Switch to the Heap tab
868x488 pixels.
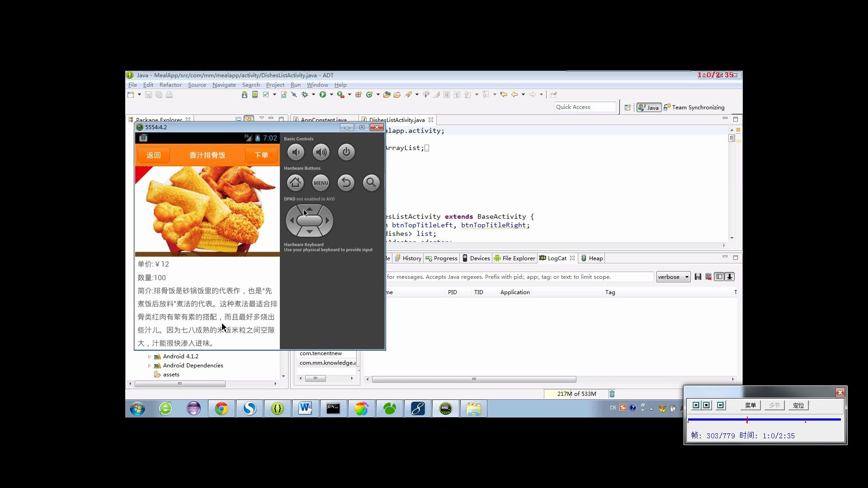point(592,258)
